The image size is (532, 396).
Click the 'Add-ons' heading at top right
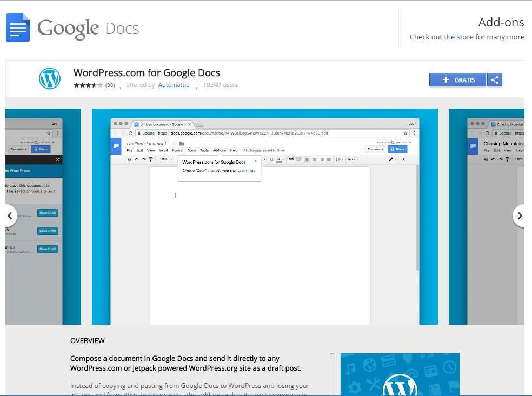[501, 22]
